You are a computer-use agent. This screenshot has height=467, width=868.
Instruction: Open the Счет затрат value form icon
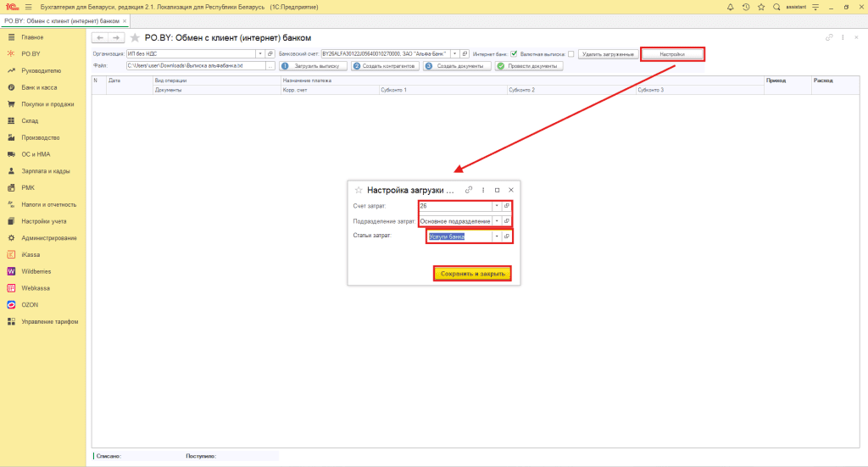[x=507, y=206]
